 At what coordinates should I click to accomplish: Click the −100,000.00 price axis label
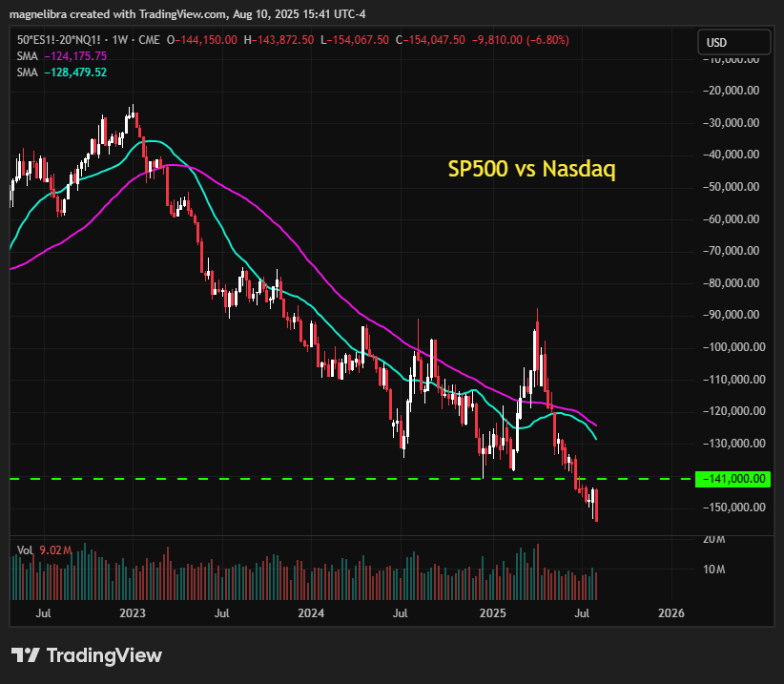click(x=734, y=347)
